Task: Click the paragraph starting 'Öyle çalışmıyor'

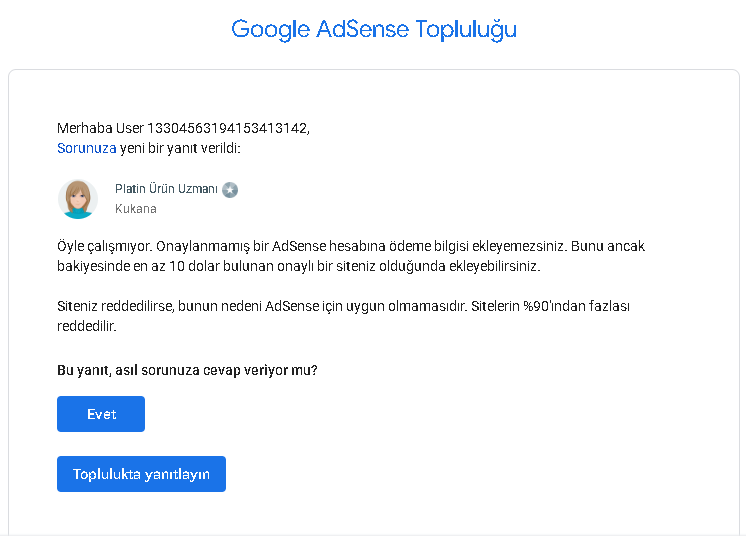Action: click(351, 256)
